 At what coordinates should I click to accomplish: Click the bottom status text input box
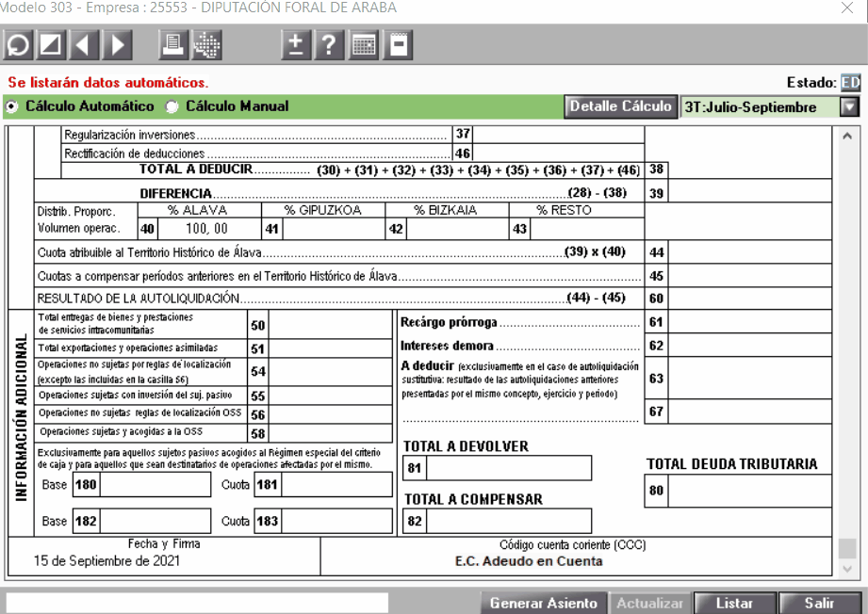(197, 603)
